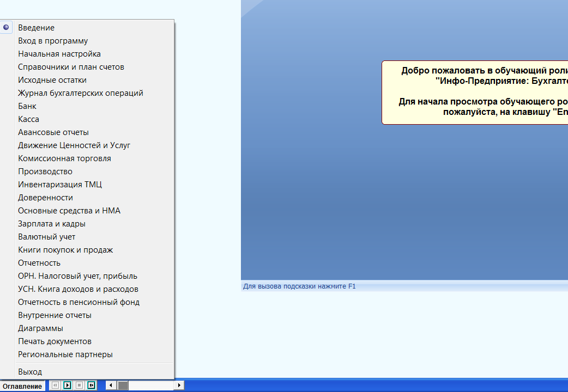Click the yellow welcome message box

[475, 93]
